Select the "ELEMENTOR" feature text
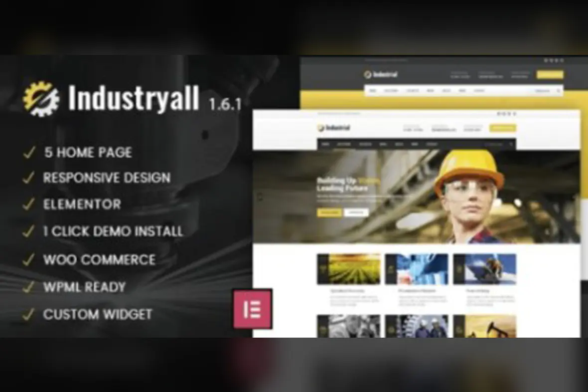Viewport: 588px width, 392px height. click(82, 204)
